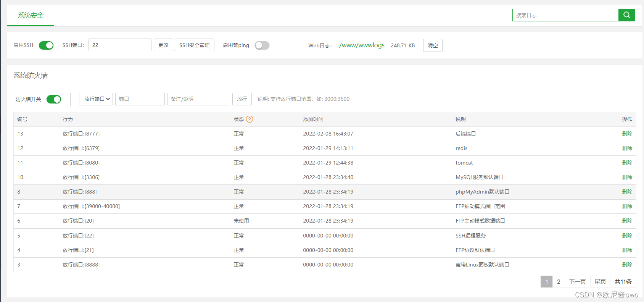Delete the SSH远程服务 port 22 rule
This screenshot has width=644, height=302.
click(x=627, y=236)
